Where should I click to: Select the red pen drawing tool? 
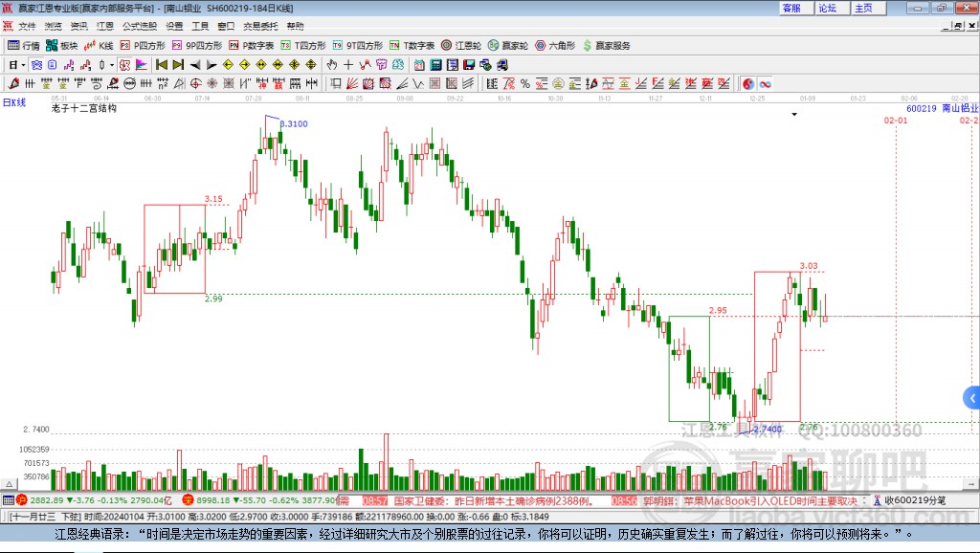(13, 84)
